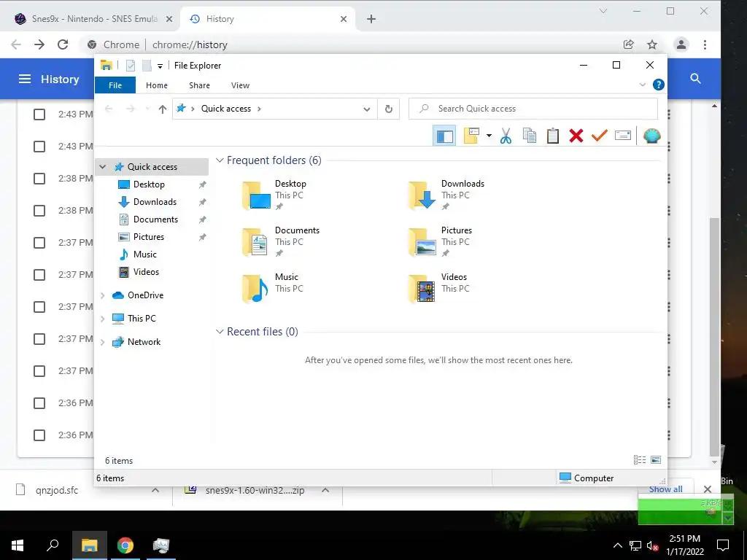747x560 pixels.
Task: Expand the This PC tree node
Action: (102, 319)
